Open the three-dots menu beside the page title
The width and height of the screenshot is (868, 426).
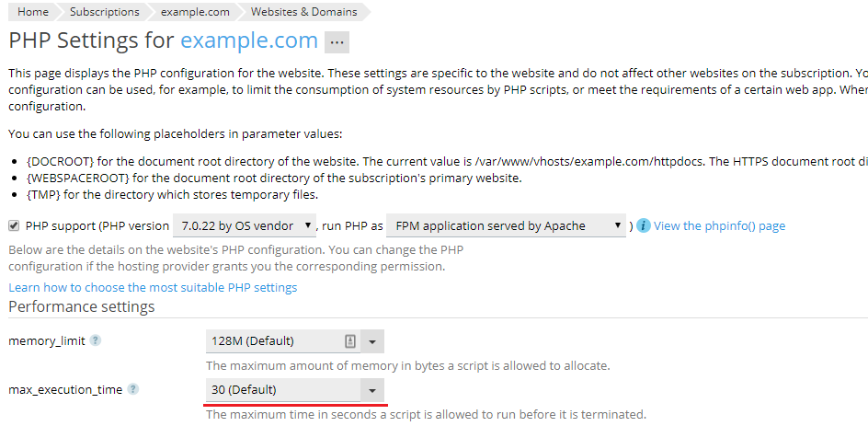(337, 42)
